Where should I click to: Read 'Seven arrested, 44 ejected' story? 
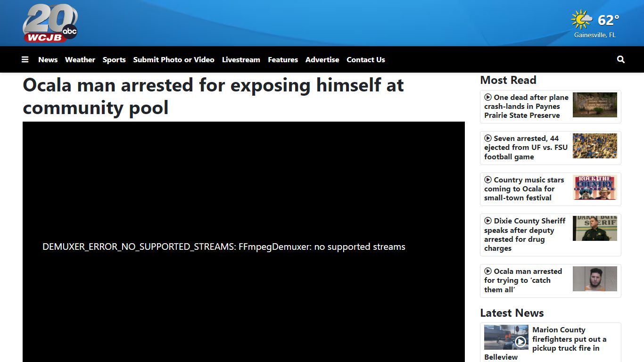tap(526, 148)
